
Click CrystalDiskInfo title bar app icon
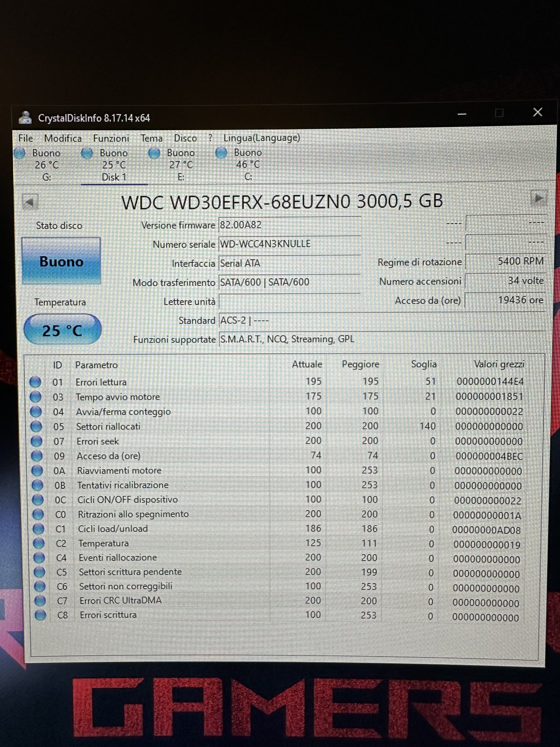click(25, 117)
